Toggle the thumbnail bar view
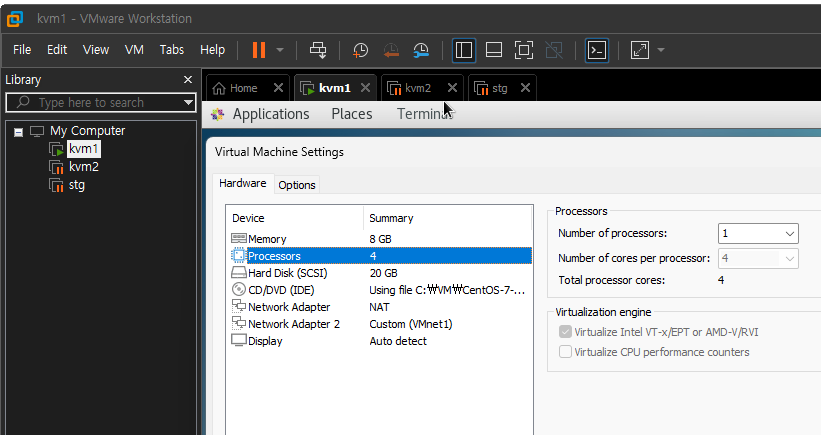This screenshot has height=435, width=821. coord(494,50)
